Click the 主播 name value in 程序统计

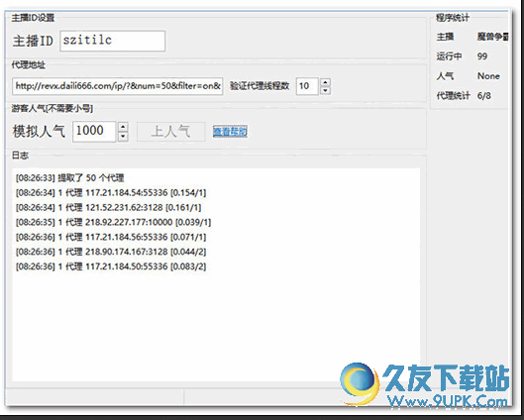(x=492, y=37)
